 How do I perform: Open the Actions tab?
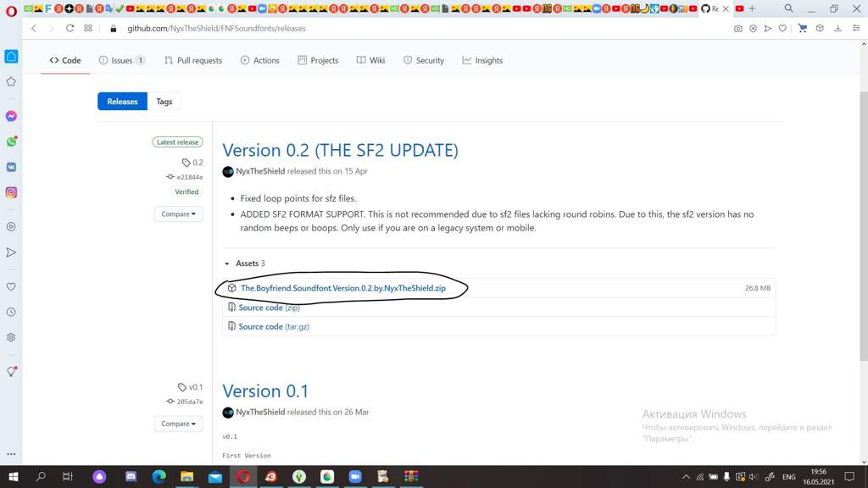(260, 60)
